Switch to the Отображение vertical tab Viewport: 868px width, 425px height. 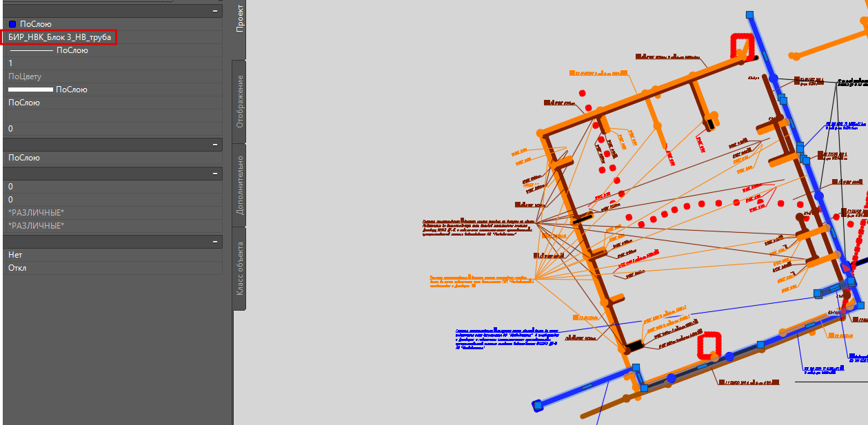[x=239, y=101]
